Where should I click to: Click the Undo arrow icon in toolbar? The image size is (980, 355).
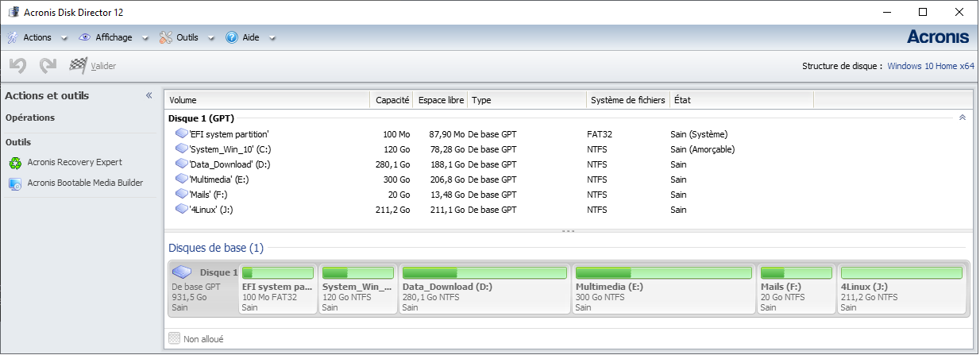pyautogui.click(x=17, y=66)
